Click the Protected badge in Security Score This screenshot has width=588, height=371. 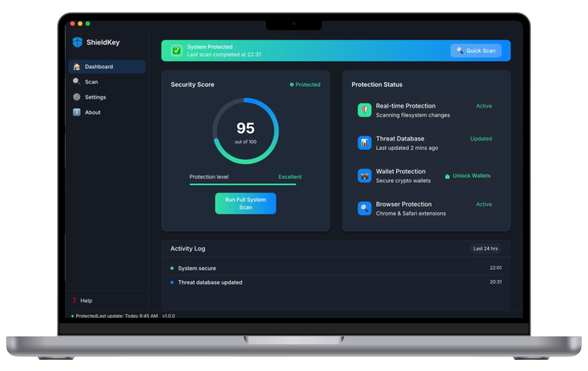[305, 85]
